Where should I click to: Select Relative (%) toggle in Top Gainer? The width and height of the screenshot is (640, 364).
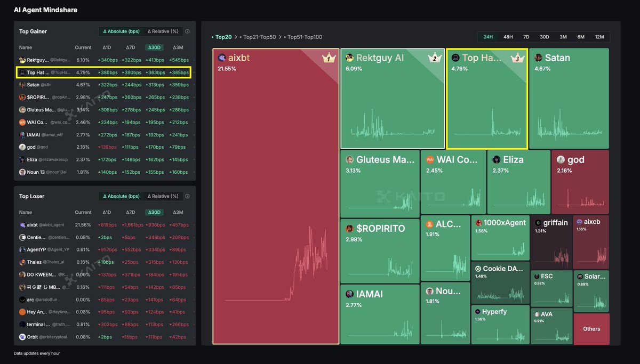(x=163, y=31)
